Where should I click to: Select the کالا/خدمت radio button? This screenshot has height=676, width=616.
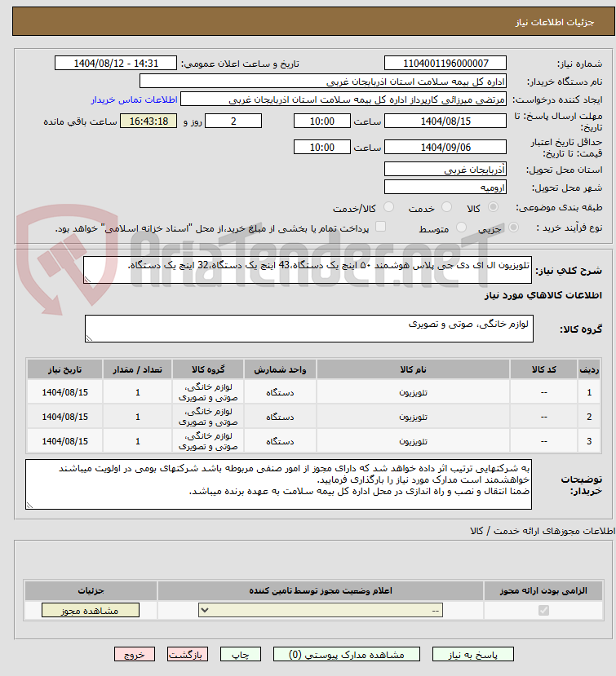pyautogui.click(x=388, y=207)
